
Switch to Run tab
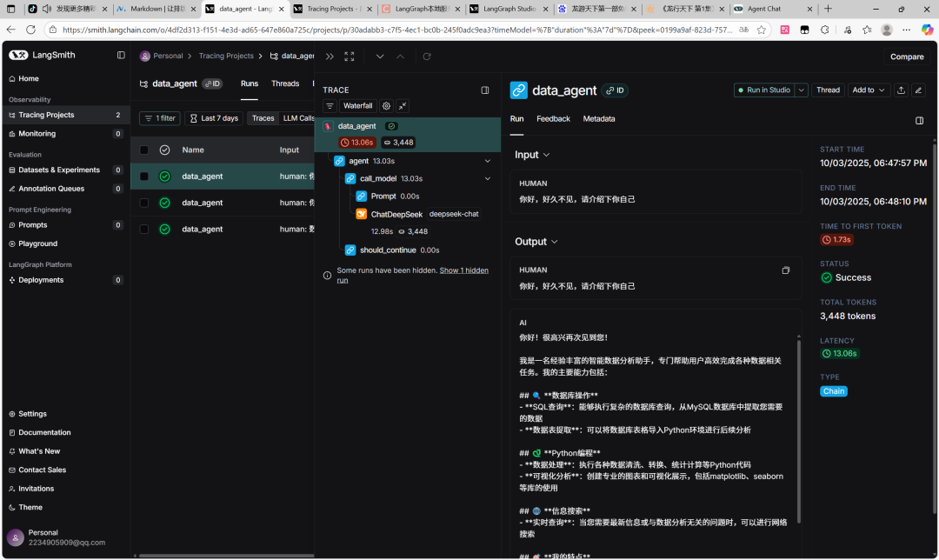[x=516, y=119]
